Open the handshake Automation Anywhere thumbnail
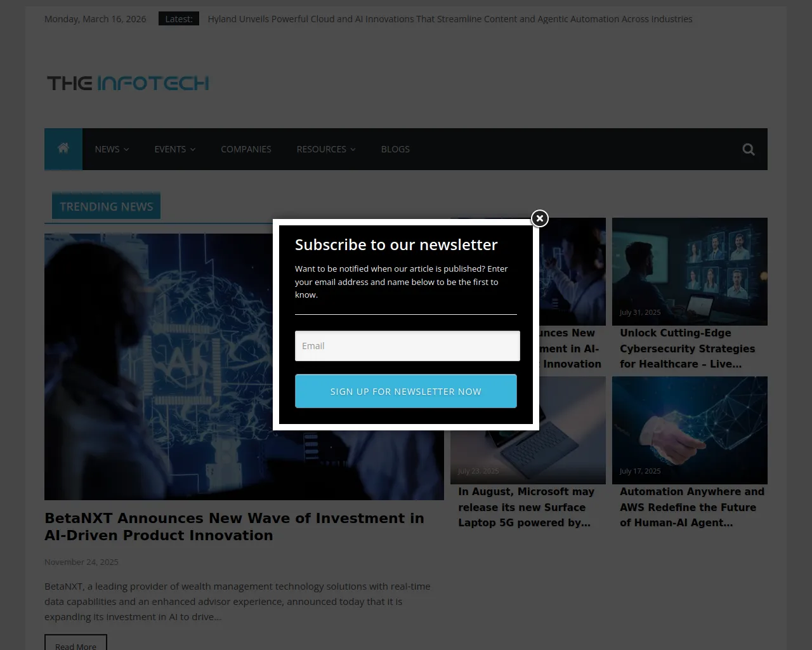 pyautogui.click(x=690, y=430)
